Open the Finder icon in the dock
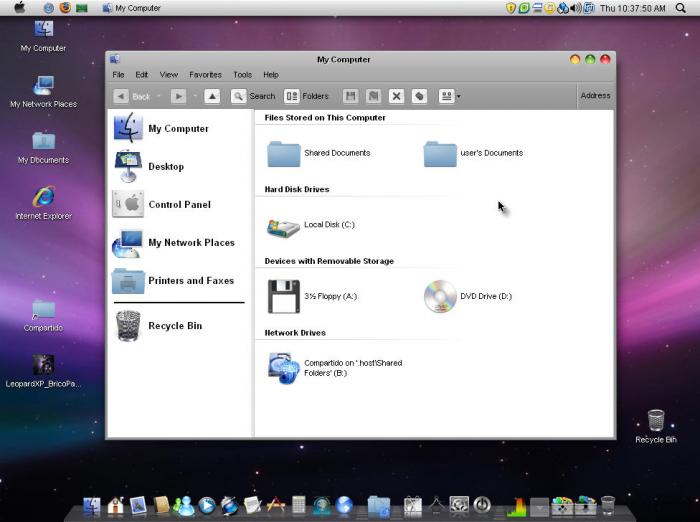Viewport: 700px width, 522px height. (92, 506)
